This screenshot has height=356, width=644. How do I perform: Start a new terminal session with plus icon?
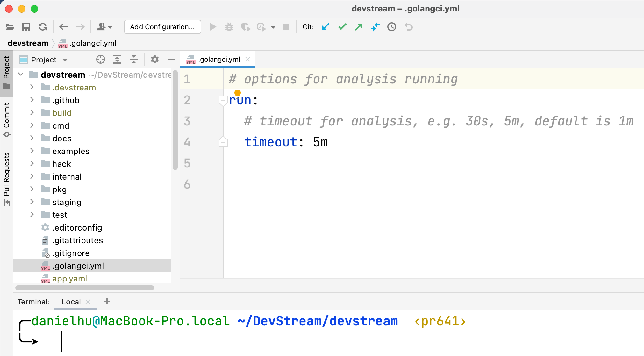tap(107, 301)
